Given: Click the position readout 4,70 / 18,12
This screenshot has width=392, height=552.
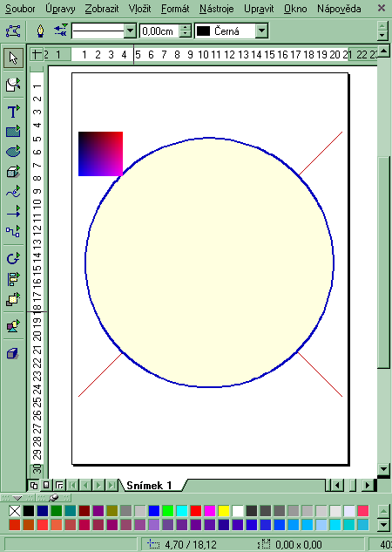Looking at the screenshot, I should pyautogui.click(x=191, y=545).
